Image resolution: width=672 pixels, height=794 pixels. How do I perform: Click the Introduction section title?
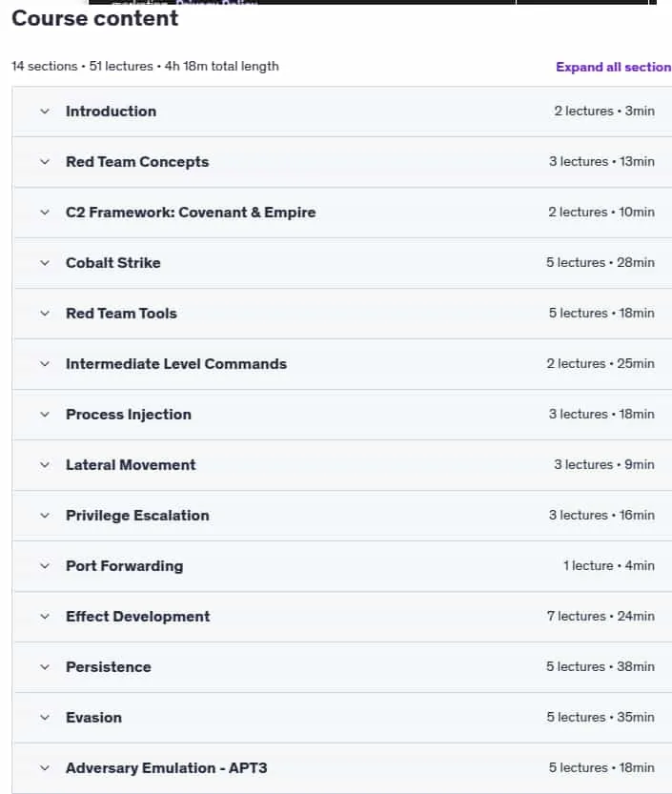111,112
